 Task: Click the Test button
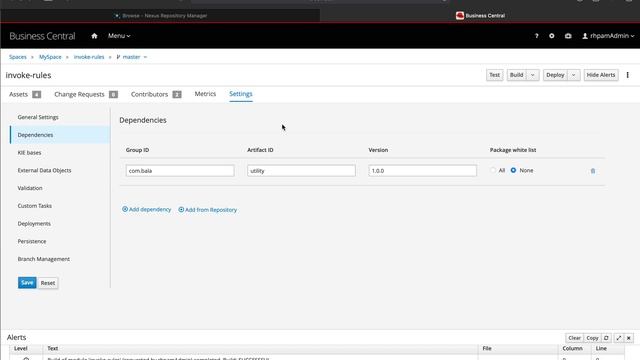tap(494, 75)
